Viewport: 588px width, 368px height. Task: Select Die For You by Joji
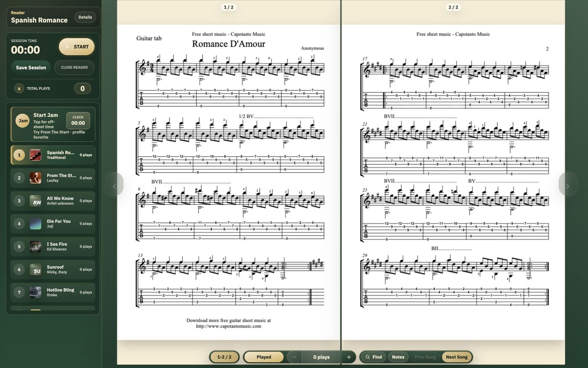click(x=53, y=224)
